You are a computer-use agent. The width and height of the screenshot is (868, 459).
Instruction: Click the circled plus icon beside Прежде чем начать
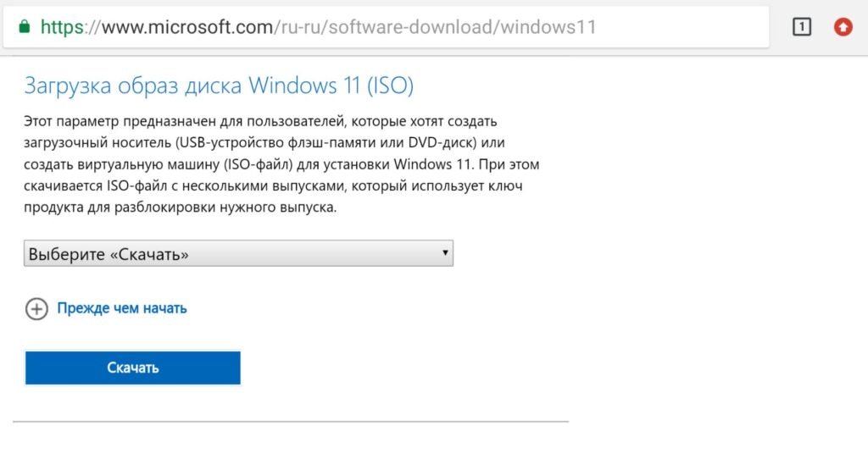click(36, 308)
